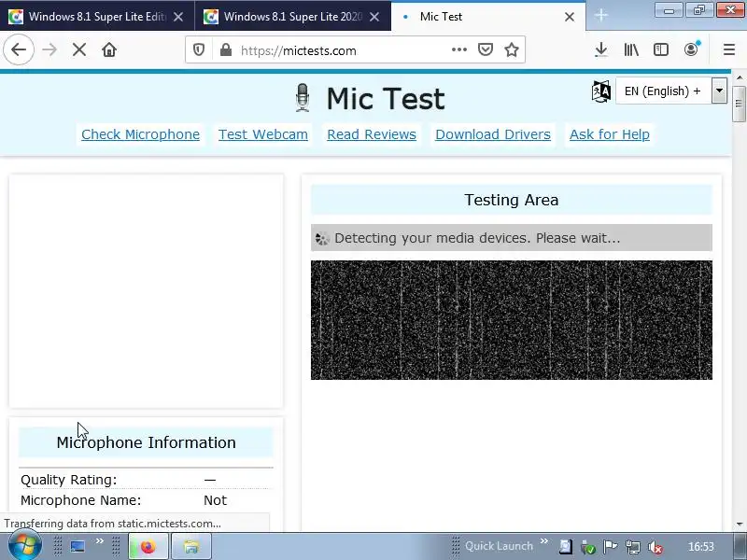This screenshot has height=560, width=747.
Task: Click scrollbar down arrow
Action: (739, 525)
